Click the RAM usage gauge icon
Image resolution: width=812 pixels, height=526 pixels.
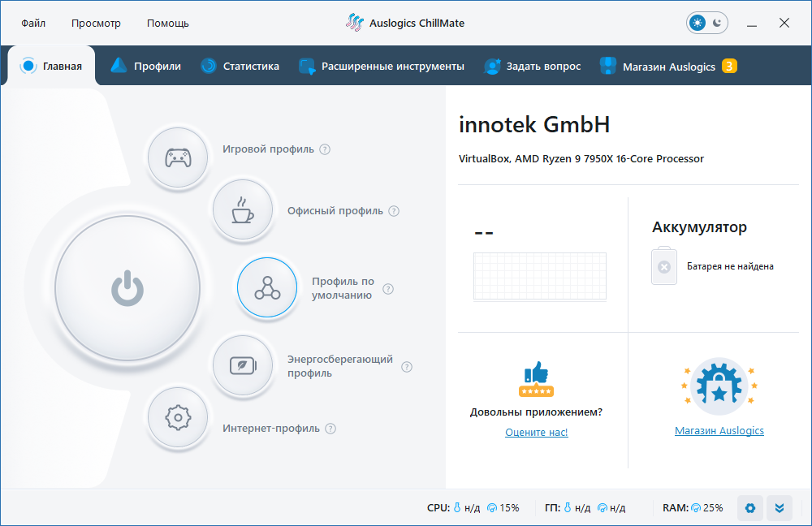click(x=696, y=508)
